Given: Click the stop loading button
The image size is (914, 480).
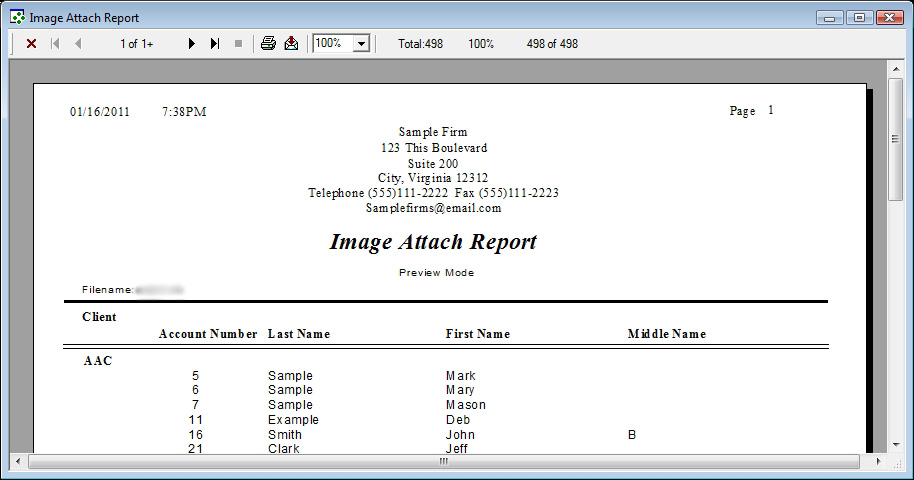Looking at the screenshot, I should click(x=238, y=44).
